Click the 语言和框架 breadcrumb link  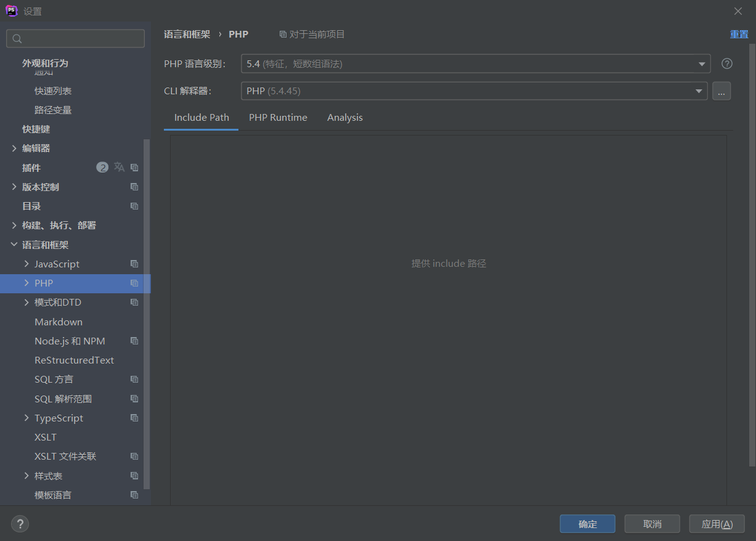[187, 35]
